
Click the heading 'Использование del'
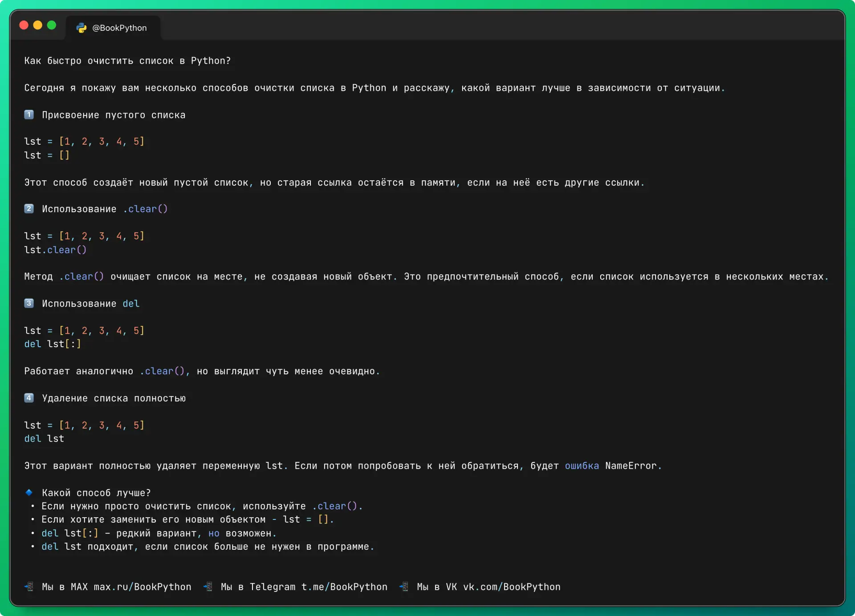tap(91, 304)
